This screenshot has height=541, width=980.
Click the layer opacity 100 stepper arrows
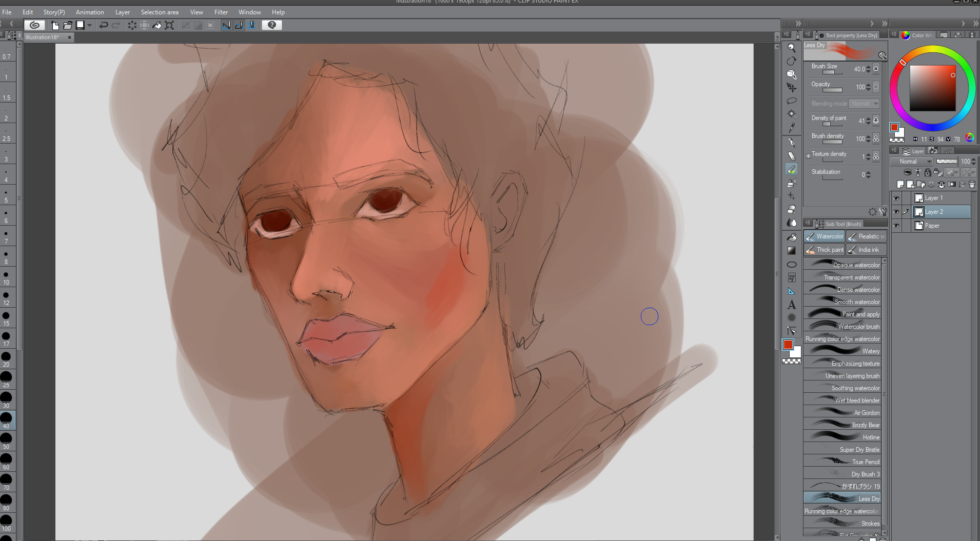973,162
